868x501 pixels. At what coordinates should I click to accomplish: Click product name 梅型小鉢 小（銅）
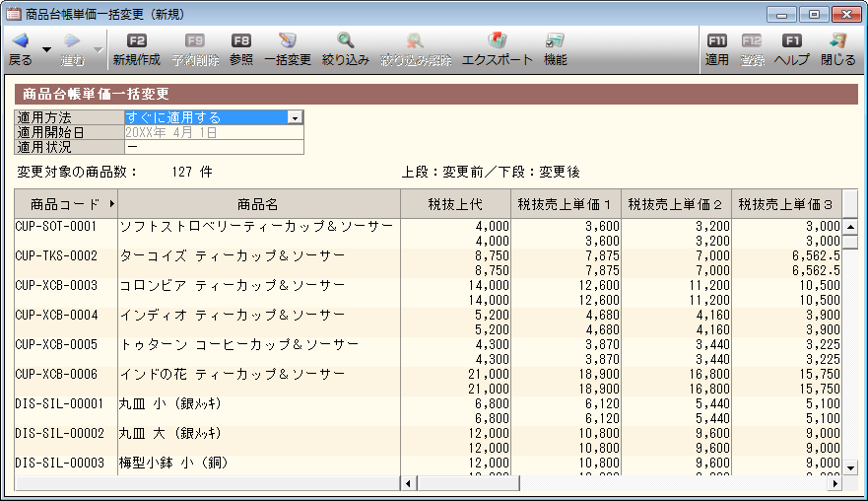[173, 463]
